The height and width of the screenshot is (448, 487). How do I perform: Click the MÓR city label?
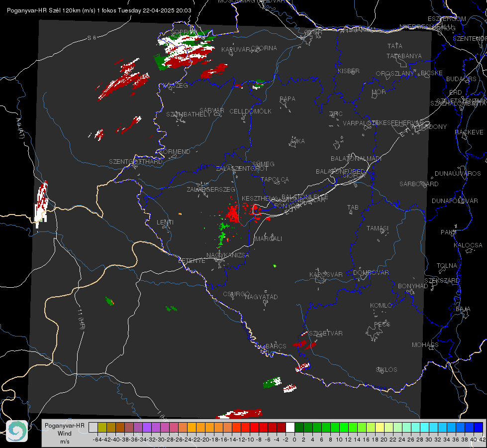pyautogui.click(x=379, y=92)
